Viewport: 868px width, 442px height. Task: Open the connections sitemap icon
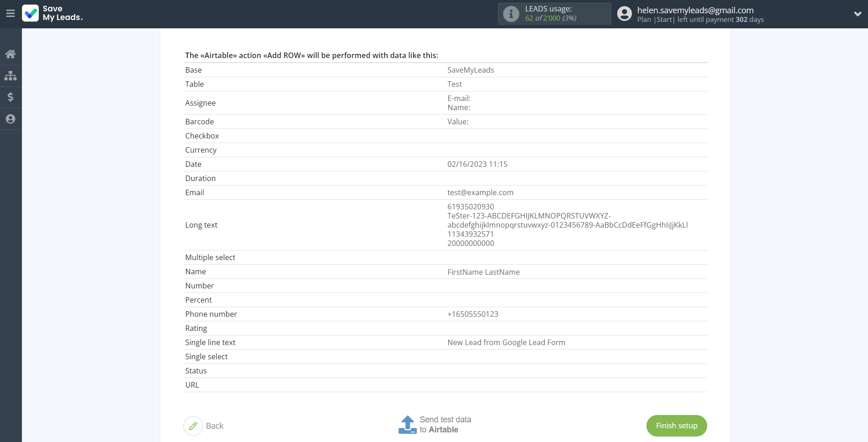pos(11,75)
